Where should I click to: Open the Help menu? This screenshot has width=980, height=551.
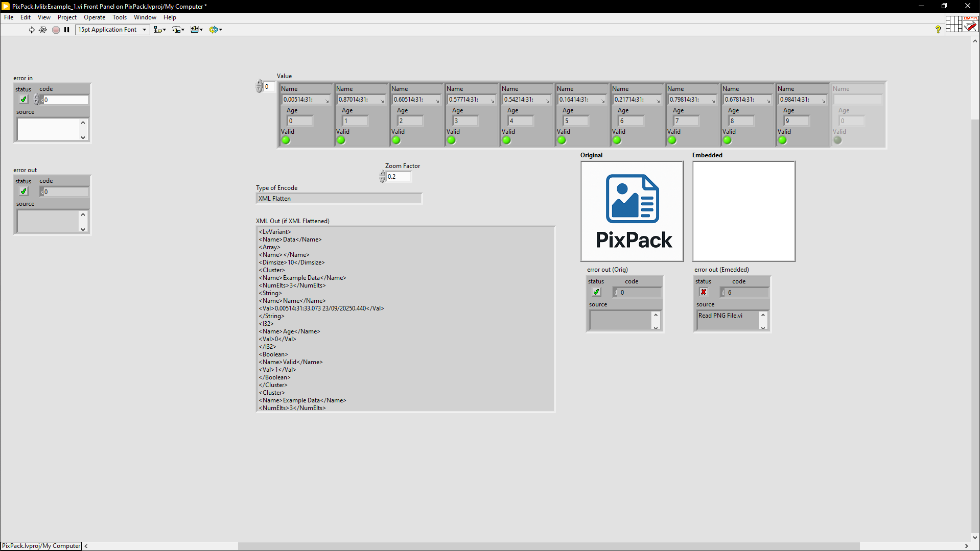[x=170, y=17]
